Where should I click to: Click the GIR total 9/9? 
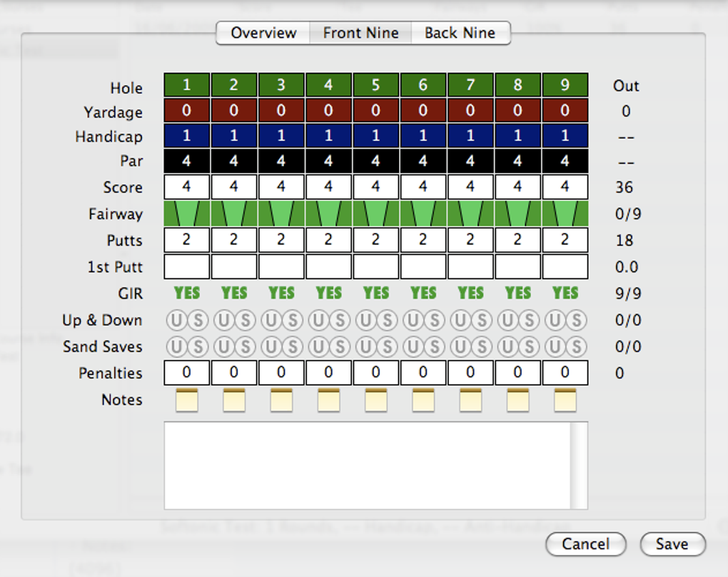pyautogui.click(x=628, y=293)
